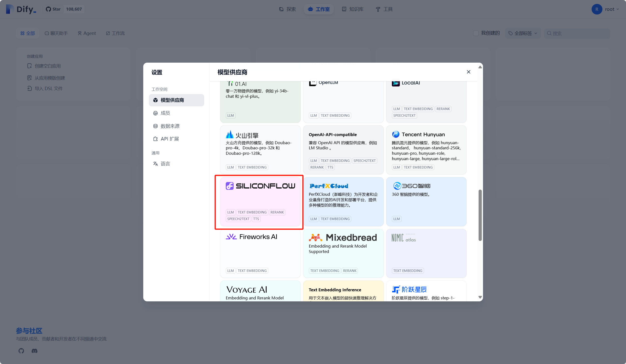
Task: Click the Tencent Hunyuan logo icon
Action: coord(396,134)
